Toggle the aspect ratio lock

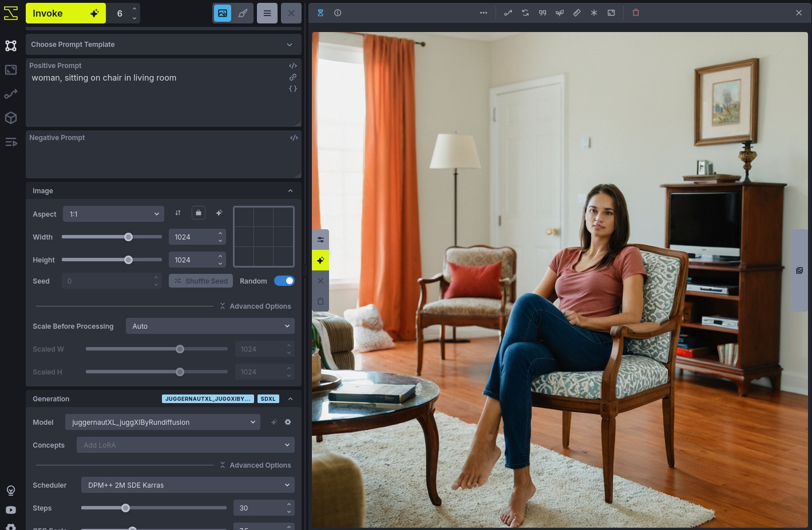click(198, 213)
